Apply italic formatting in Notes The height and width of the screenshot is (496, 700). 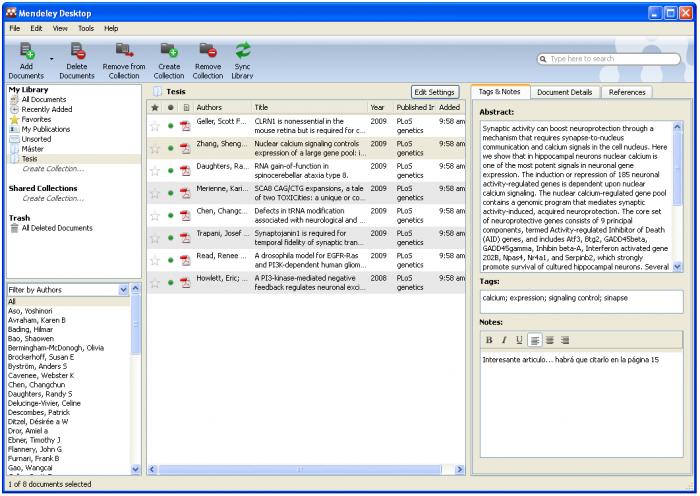tap(504, 340)
